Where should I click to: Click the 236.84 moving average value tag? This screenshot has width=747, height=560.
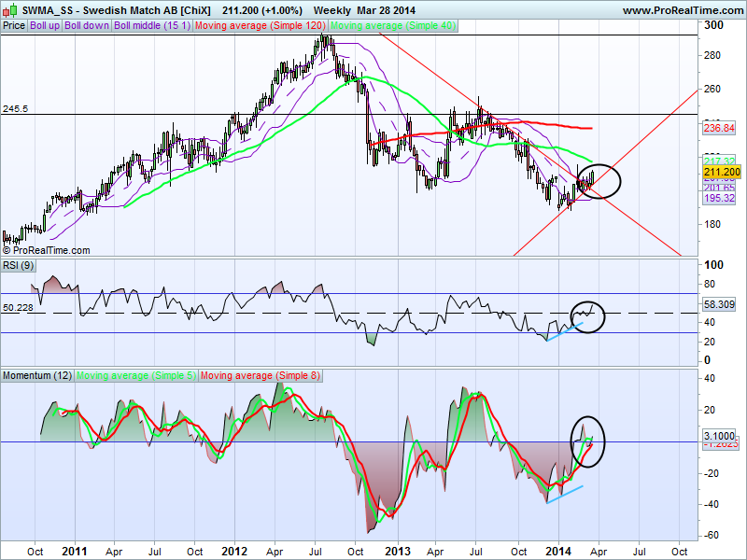tap(719, 128)
